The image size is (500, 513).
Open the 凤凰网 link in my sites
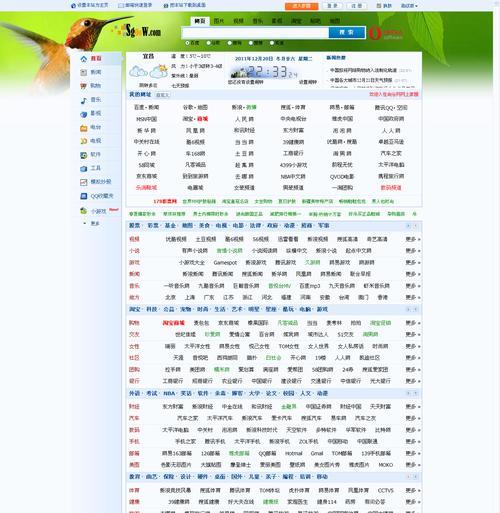point(195,130)
